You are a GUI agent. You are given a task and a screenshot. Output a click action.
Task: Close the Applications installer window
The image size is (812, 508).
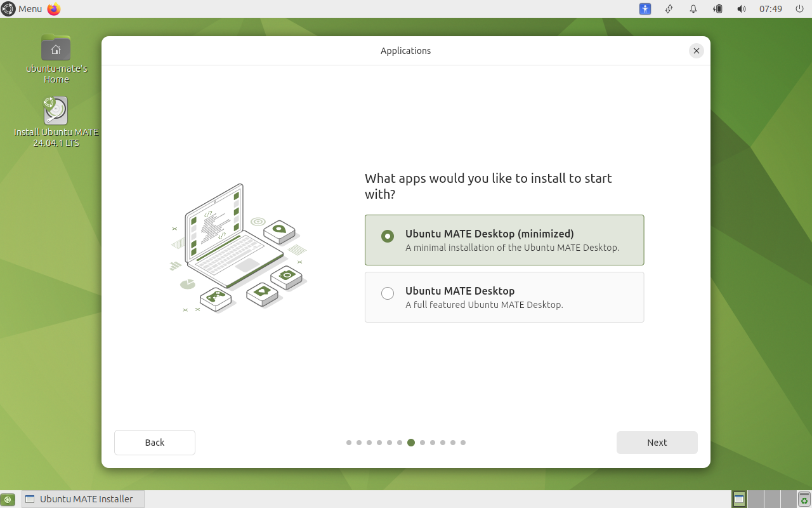pyautogui.click(x=697, y=51)
